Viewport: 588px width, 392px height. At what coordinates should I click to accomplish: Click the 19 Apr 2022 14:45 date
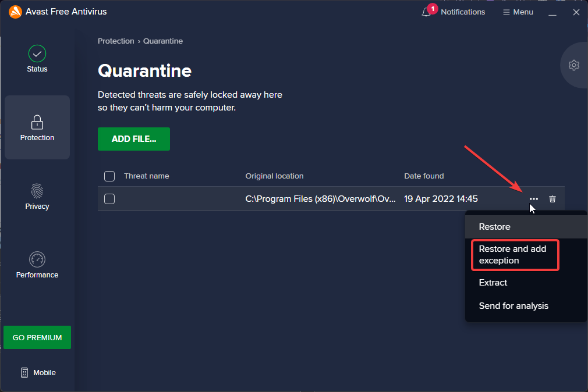click(441, 199)
